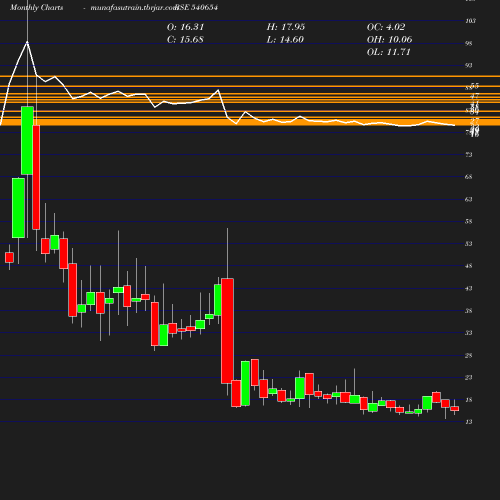Click the tallest green candlestick near the peak
This screenshot has height=500, width=500.
tap(27, 140)
